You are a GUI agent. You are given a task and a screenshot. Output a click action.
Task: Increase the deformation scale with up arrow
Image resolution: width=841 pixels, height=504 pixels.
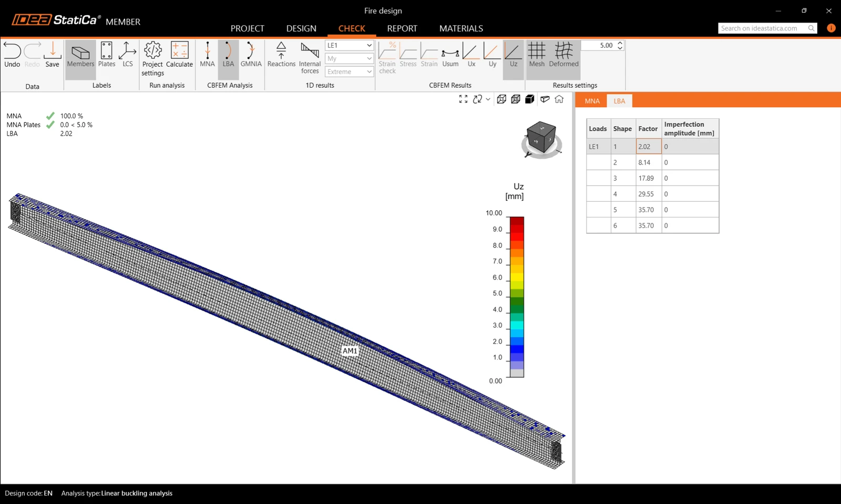point(620,43)
